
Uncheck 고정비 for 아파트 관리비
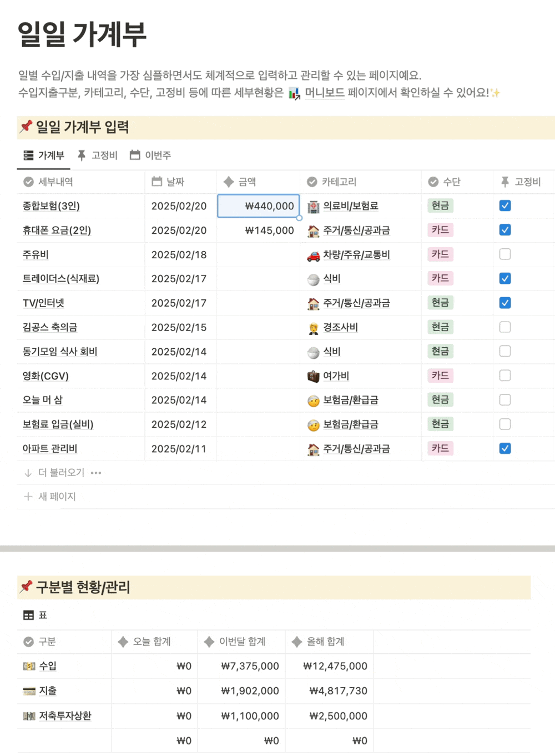tap(505, 448)
